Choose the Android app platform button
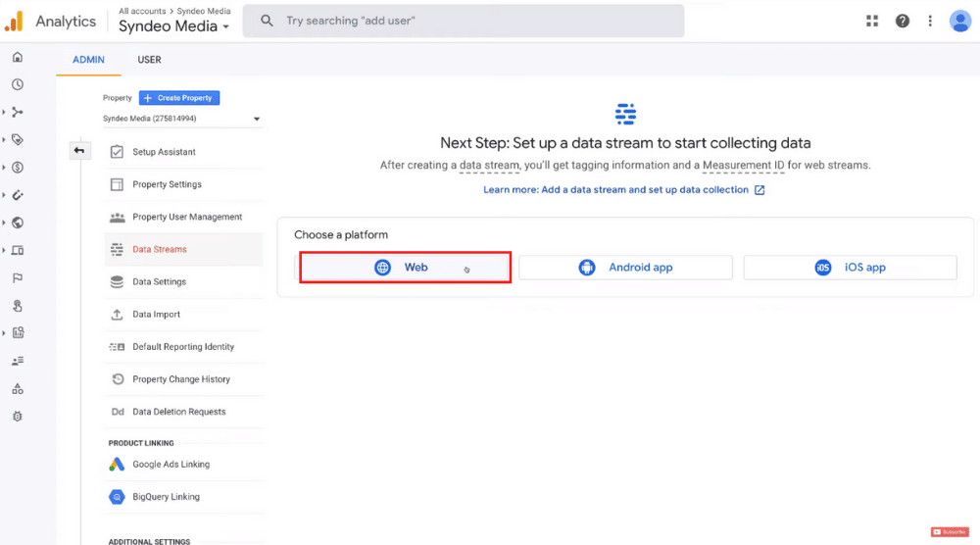 pyautogui.click(x=625, y=268)
